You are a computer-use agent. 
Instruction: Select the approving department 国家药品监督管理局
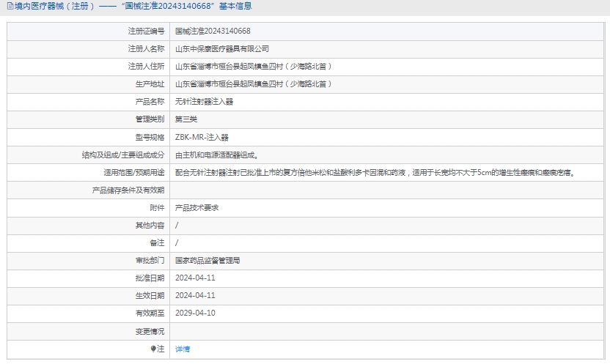207,260
